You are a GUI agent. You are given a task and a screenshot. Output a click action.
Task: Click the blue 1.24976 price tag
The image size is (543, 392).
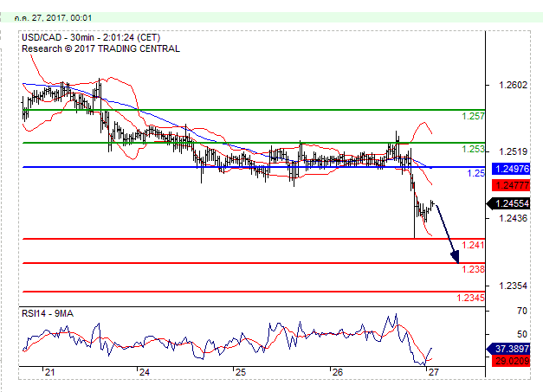point(511,169)
